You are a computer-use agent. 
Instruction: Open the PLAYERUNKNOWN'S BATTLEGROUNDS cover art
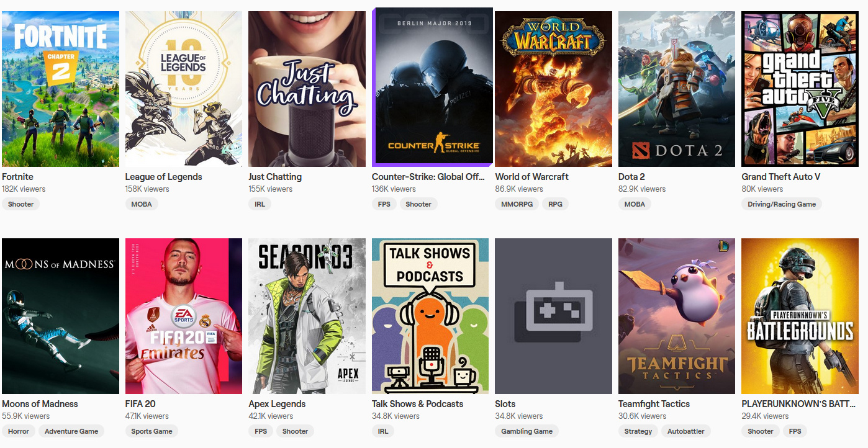pyautogui.click(x=800, y=316)
